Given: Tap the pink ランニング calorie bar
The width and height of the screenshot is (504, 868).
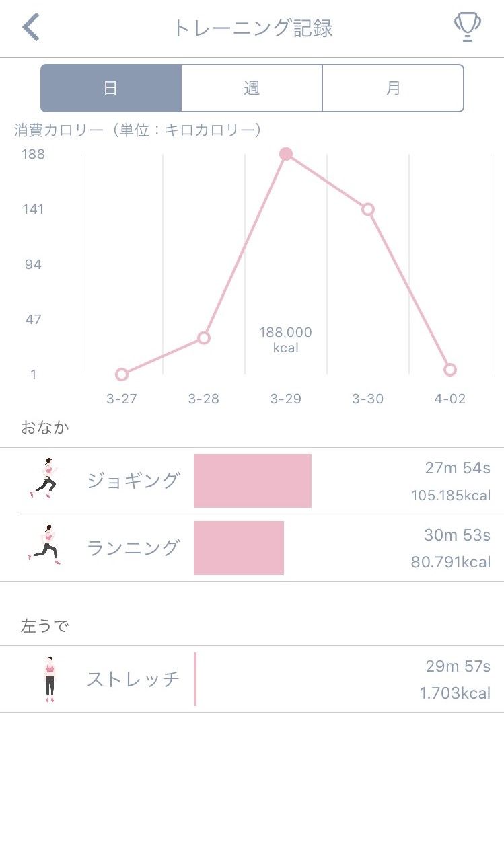Looking at the screenshot, I should [x=239, y=548].
